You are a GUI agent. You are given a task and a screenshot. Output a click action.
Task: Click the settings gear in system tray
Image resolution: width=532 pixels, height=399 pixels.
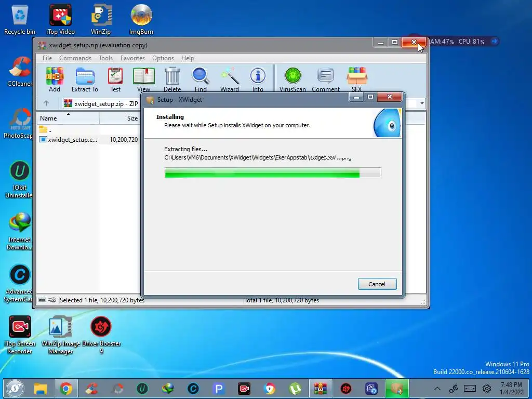pos(487,389)
